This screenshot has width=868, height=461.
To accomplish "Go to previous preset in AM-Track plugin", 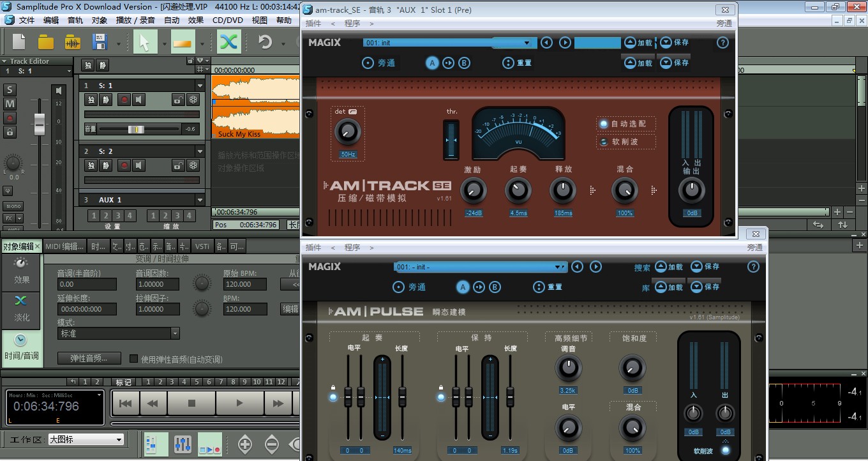I will (x=546, y=43).
